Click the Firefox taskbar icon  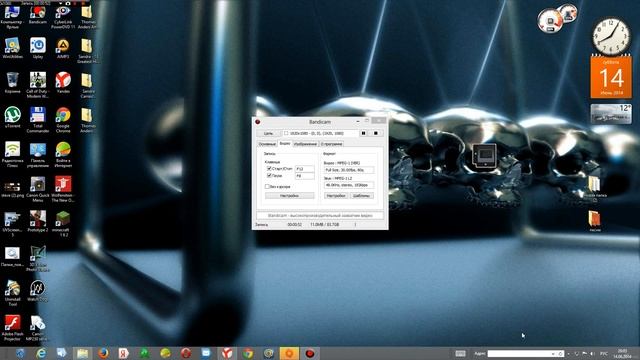click(103, 353)
